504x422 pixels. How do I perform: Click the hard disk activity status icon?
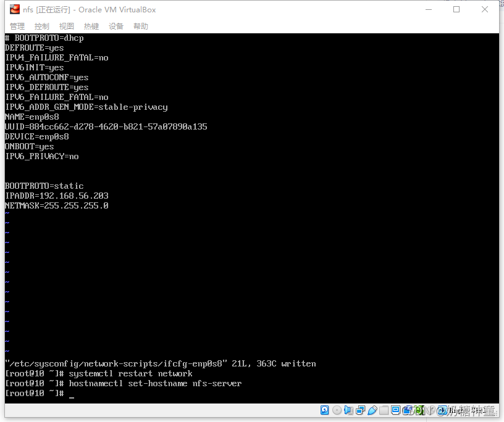(x=325, y=410)
